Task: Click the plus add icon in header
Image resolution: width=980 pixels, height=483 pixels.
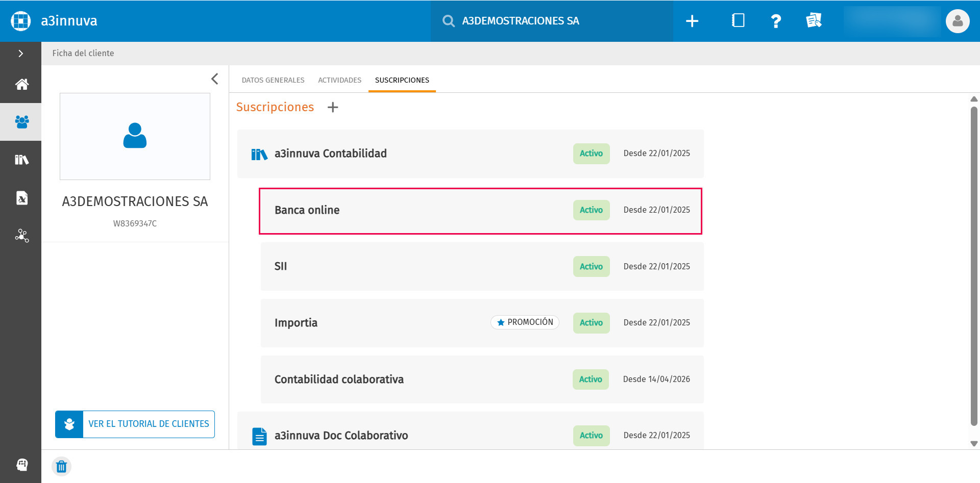Action: [x=692, y=21]
